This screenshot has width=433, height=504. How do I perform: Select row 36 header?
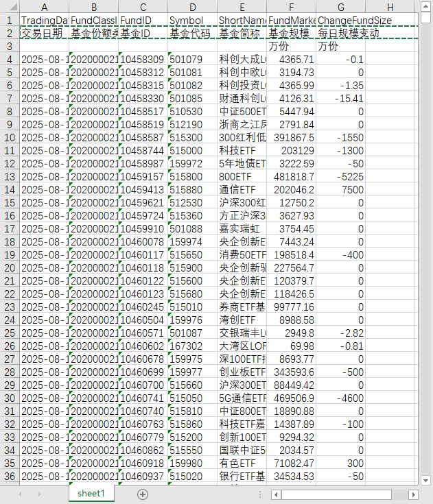click(10, 476)
